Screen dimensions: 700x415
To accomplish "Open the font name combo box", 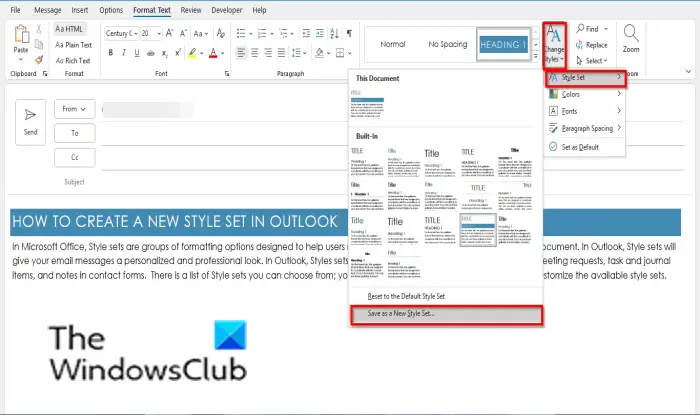I will (x=121, y=33).
